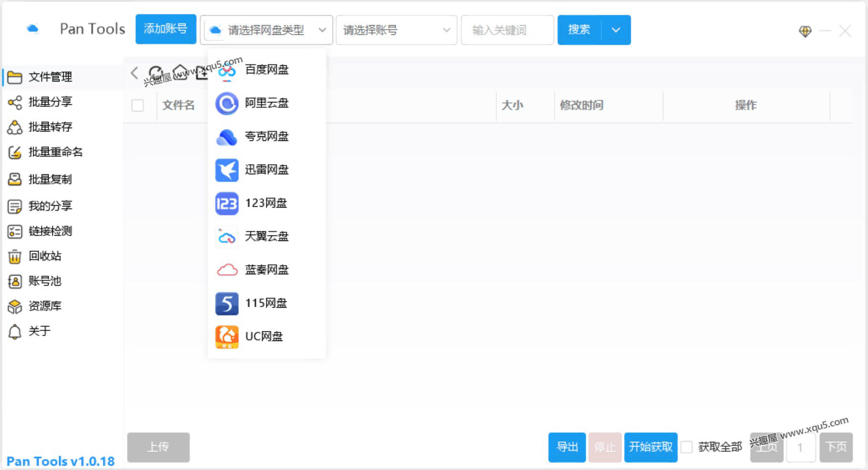This screenshot has width=868, height=470.
Task: Click the Pan Tools cloud logo
Action: tap(32, 29)
